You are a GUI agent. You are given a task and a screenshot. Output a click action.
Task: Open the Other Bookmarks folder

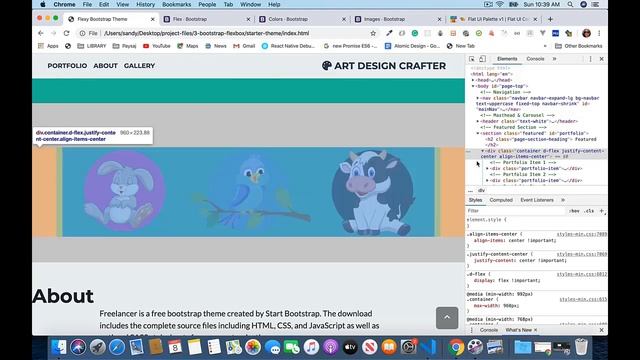click(578, 46)
